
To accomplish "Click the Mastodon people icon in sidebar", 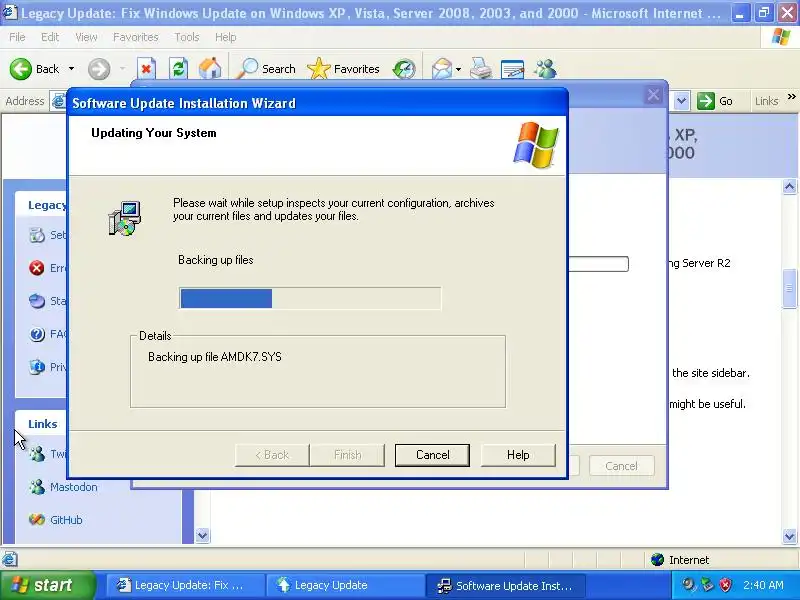I will (x=37, y=487).
